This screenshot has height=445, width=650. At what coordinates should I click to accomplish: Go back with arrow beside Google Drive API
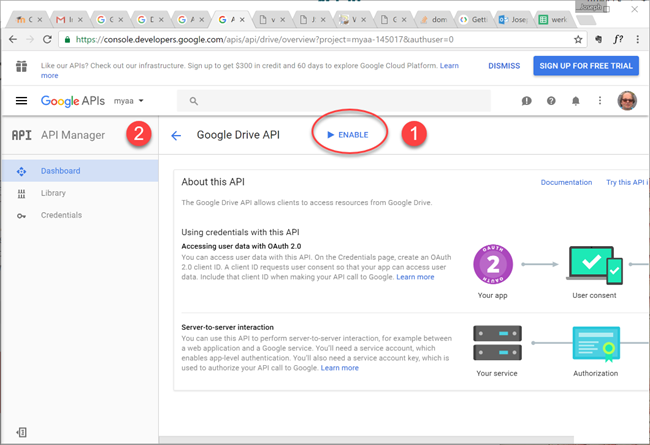(176, 135)
